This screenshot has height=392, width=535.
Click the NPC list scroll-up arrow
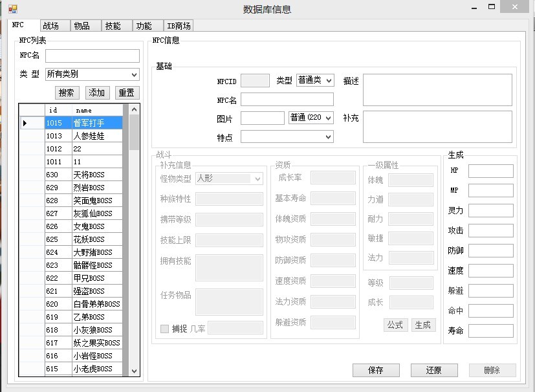pyautogui.click(x=134, y=109)
